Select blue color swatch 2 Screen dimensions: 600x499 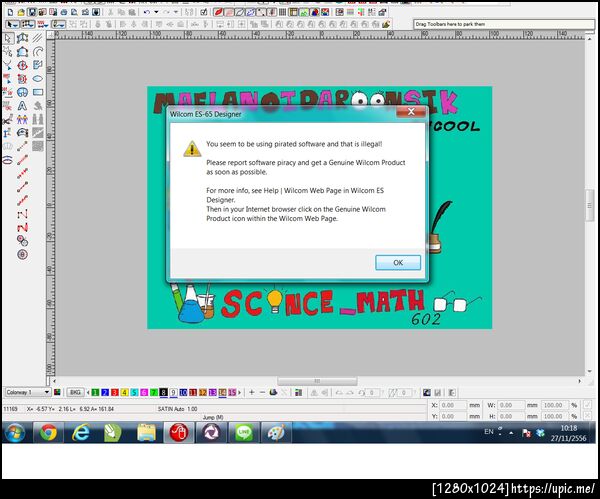click(105, 392)
